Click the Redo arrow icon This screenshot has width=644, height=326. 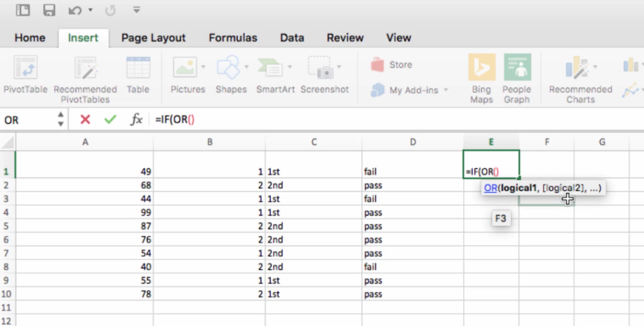110,10
